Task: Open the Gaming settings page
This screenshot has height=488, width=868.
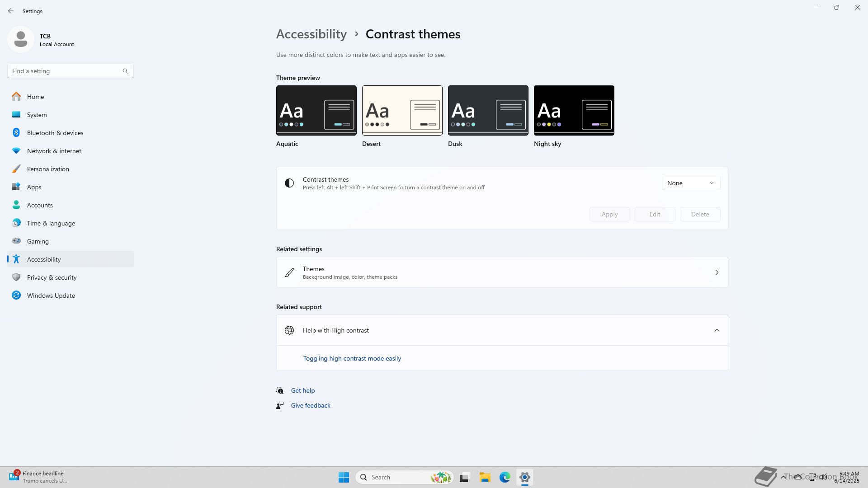Action: click(x=38, y=241)
